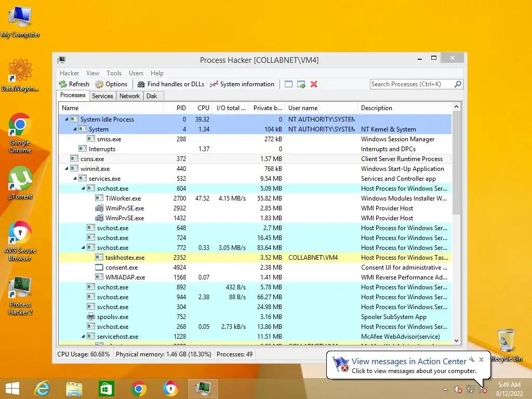This screenshot has height=399, width=532.
Task: Click the find window and thread icon
Action: click(x=301, y=84)
